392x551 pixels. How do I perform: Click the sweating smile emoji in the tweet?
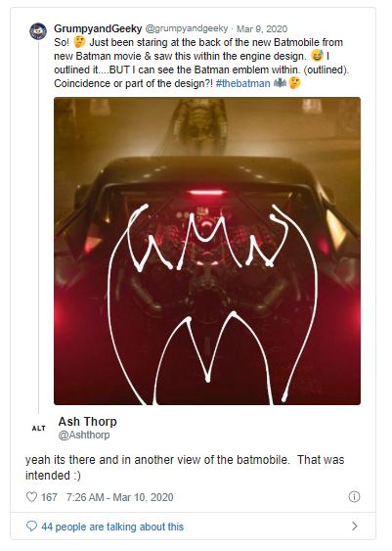[x=318, y=56]
